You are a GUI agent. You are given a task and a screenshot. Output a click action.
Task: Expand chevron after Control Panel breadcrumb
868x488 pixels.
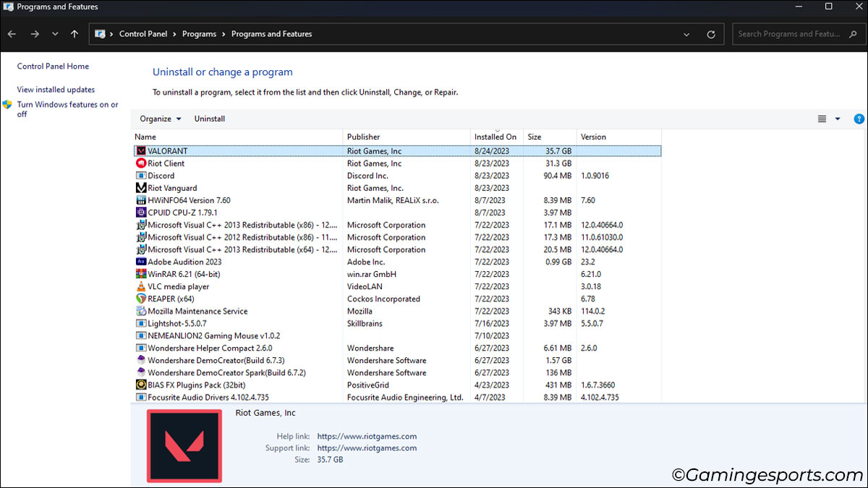(176, 34)
